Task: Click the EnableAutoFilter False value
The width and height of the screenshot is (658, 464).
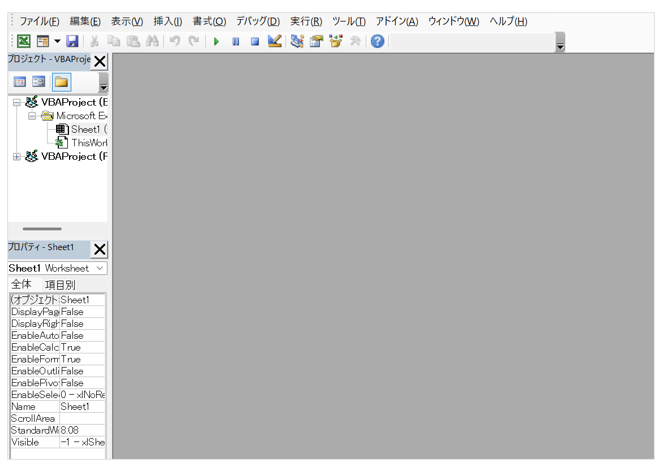Action: pyautogui.click(x=82, y=335)
